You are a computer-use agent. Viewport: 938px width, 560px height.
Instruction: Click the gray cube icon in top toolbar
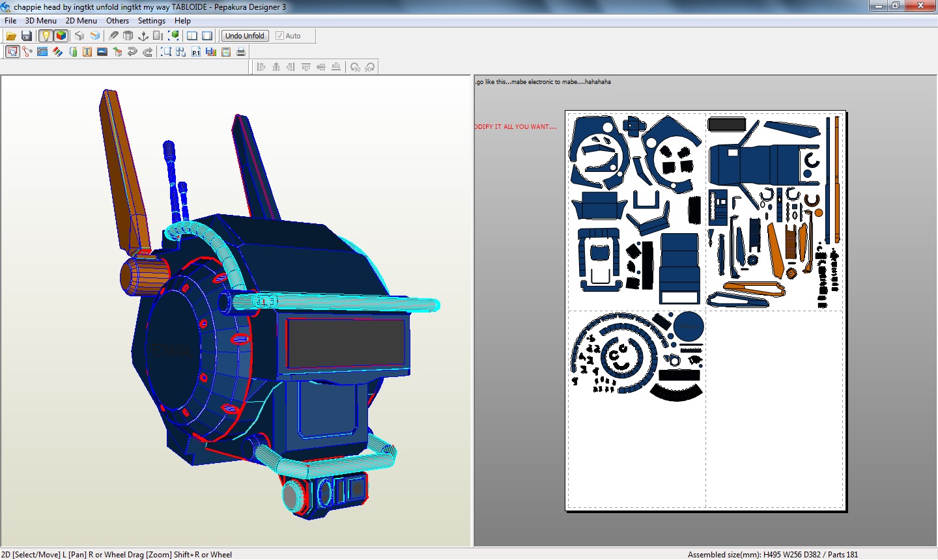[79, 36]
